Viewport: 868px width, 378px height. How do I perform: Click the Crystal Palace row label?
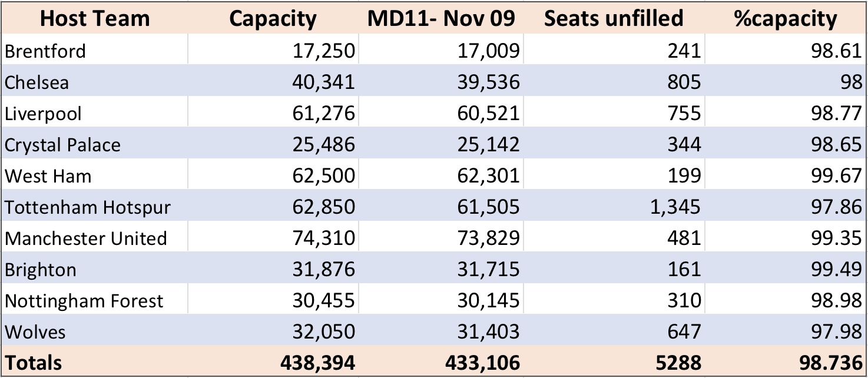pyautogui.click(x=95, y=145)
